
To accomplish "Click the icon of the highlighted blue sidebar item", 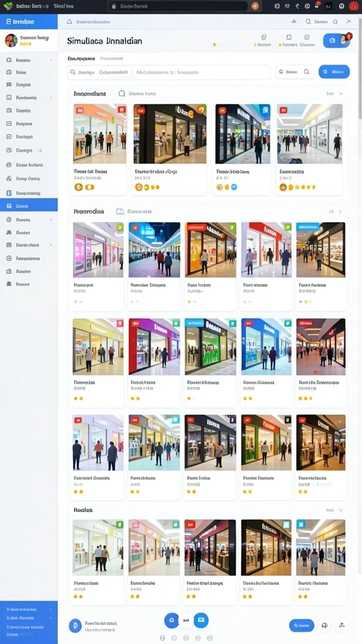I will tap(9, 206).
